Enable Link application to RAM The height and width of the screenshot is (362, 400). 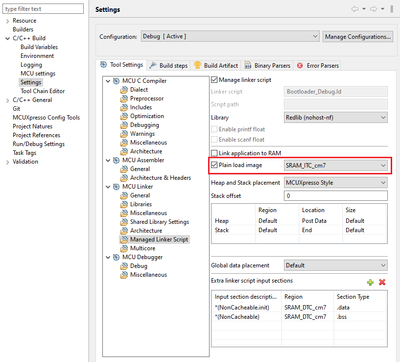pos(214,153)
